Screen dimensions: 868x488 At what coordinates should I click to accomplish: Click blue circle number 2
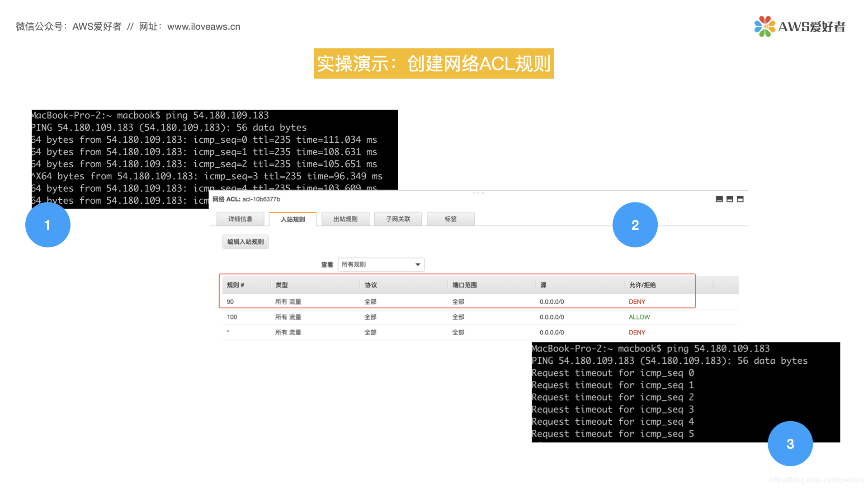tap(635, 225)
